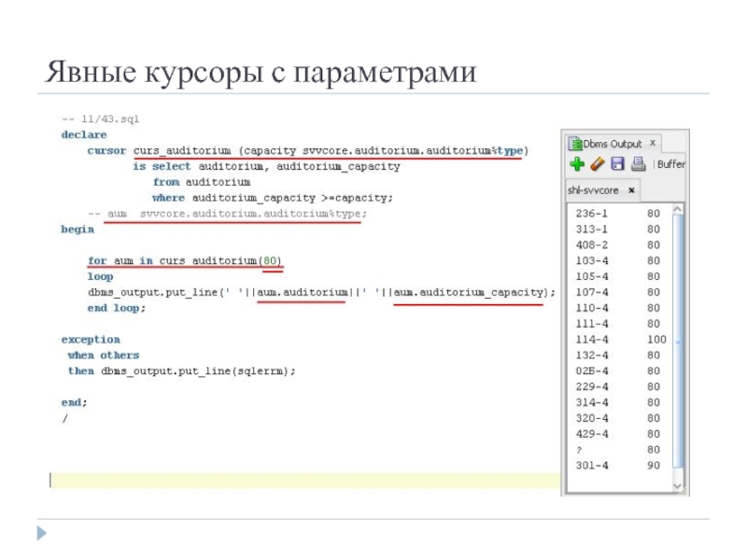
Task: Click the output row 301-4 90
Action: 618,465
